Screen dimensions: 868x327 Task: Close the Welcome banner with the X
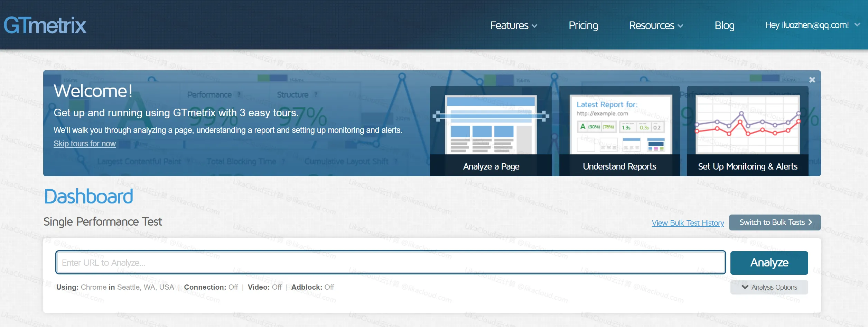pyautogui.click(x=812, y=80)
